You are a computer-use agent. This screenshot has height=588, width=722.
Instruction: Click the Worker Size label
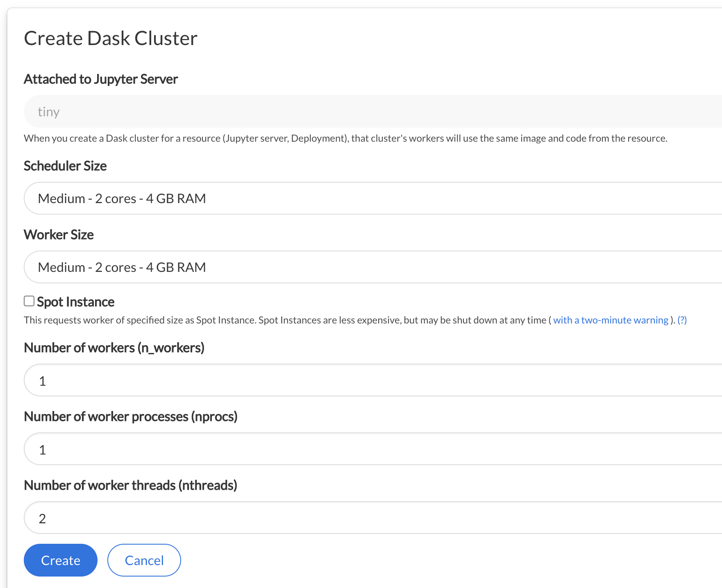click(x=59, y=235)
